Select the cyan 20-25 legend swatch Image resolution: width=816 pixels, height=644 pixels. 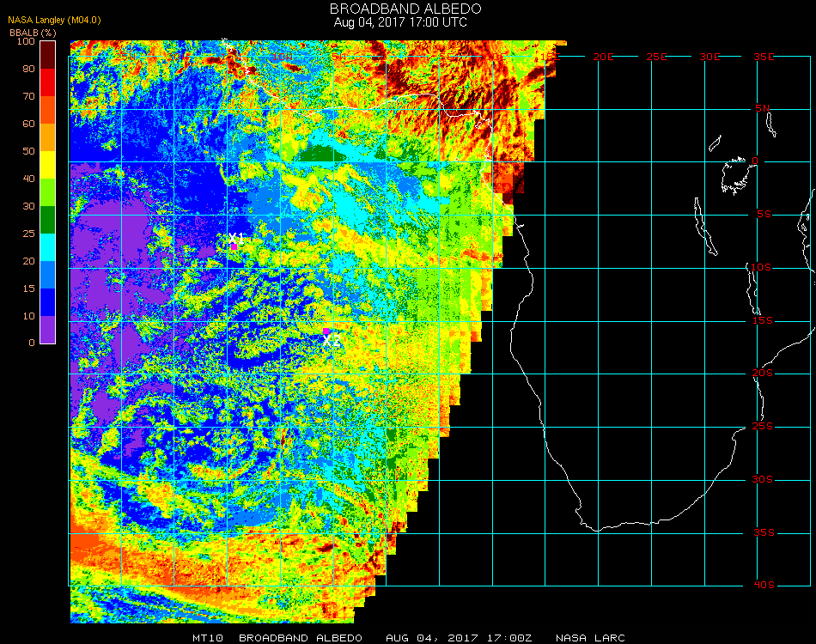point(48,247)
